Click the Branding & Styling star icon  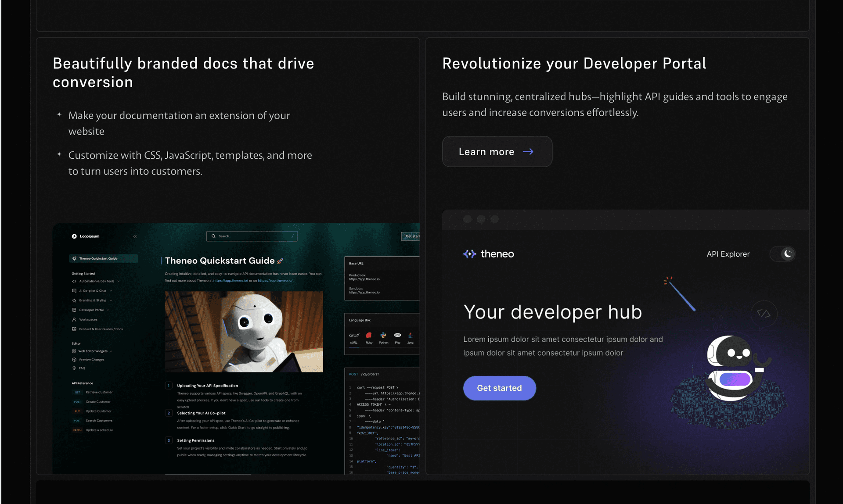[74, 300]
